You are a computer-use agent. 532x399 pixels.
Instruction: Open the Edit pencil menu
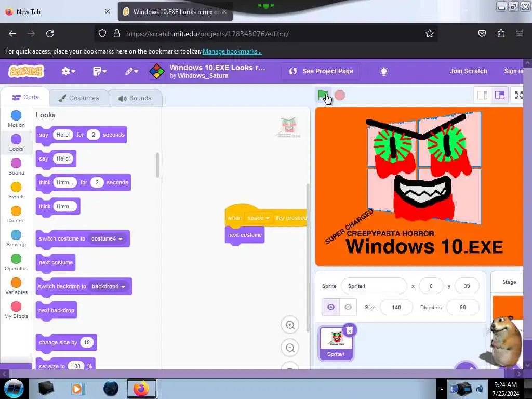pyautogui.click(x=131, y=71)
